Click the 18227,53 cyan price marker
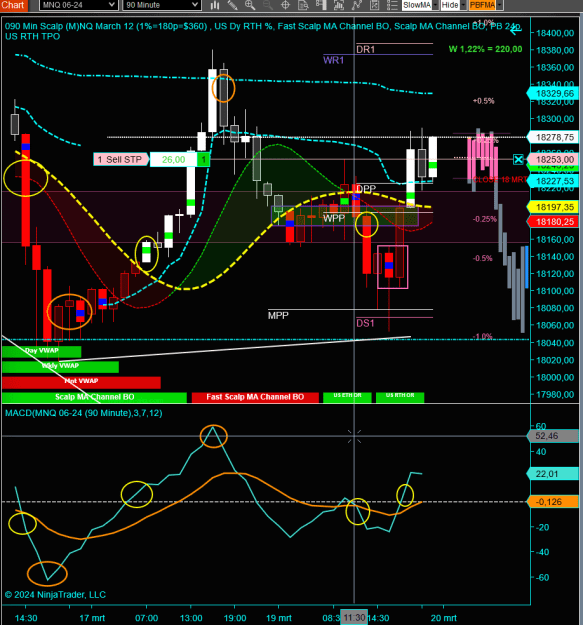This screenshot has height=625, width=583. 553,181
